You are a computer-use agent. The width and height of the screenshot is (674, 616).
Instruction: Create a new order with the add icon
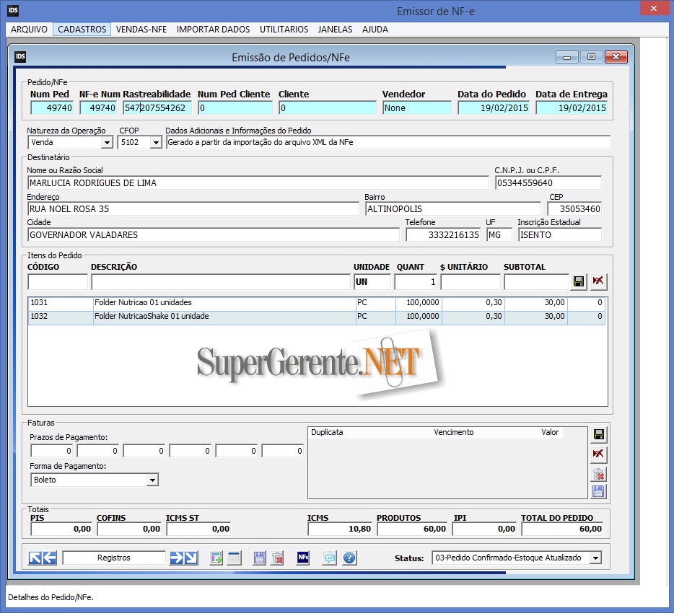(x=216, y=558)
